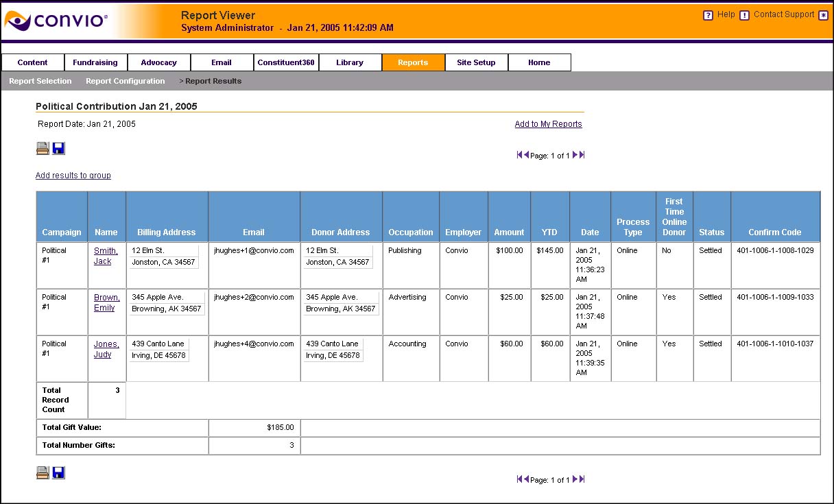The height and width of the screenshot is (504, 834).
Task: Go to the Home tab
Action: tap(539, 62)
